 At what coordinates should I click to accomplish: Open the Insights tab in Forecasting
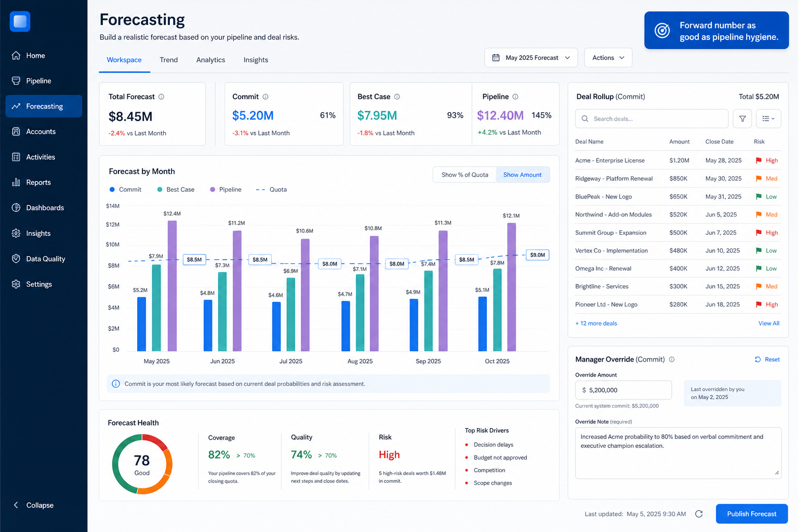click(256, 60)
